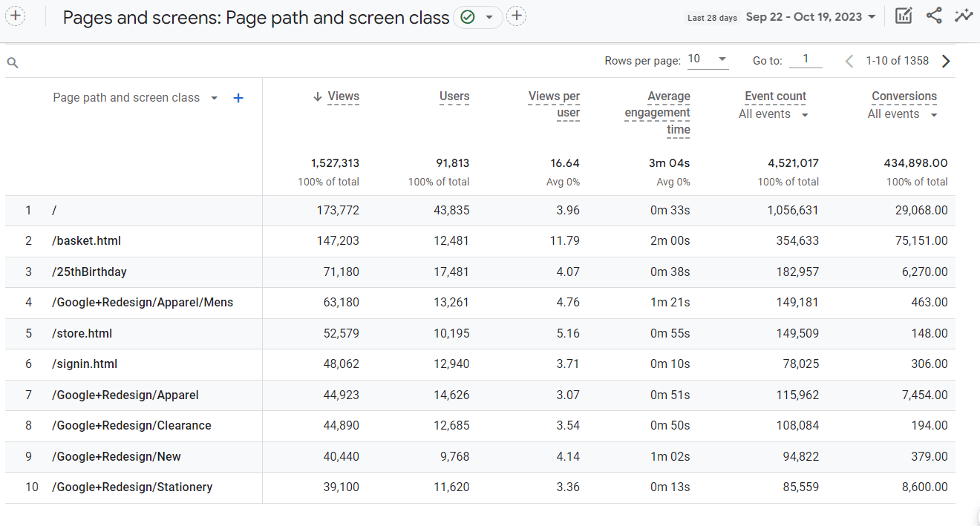The width and height of the screenshot is (980, 526).
Task: Add a secondary dimension with the plus icon
Action: pyautogui.click(x=238, y=97)
